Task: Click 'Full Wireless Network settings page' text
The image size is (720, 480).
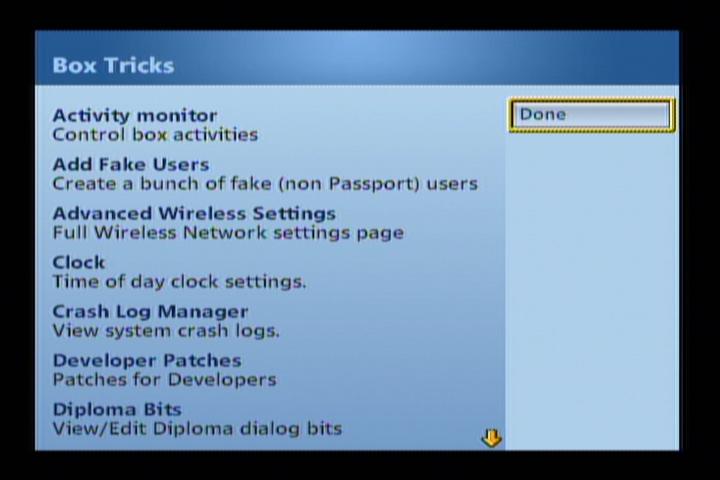Action: tap(228, 233)
